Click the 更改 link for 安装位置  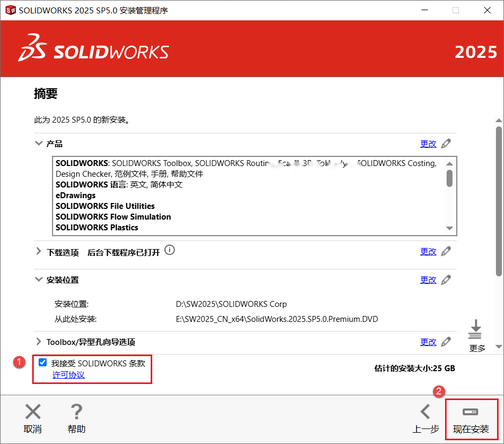pyautogui.click(x=428, y=280)
